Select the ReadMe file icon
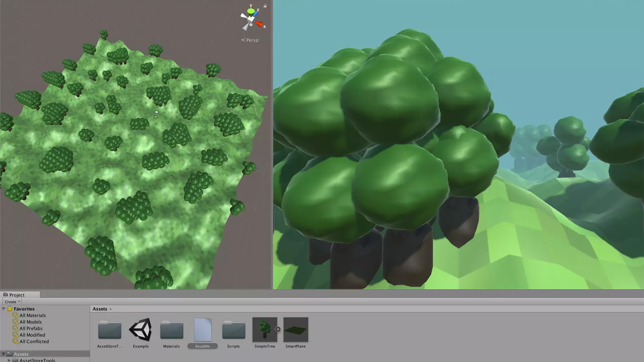The height and width of the screenshot is (362, 644). coord(202,330)
